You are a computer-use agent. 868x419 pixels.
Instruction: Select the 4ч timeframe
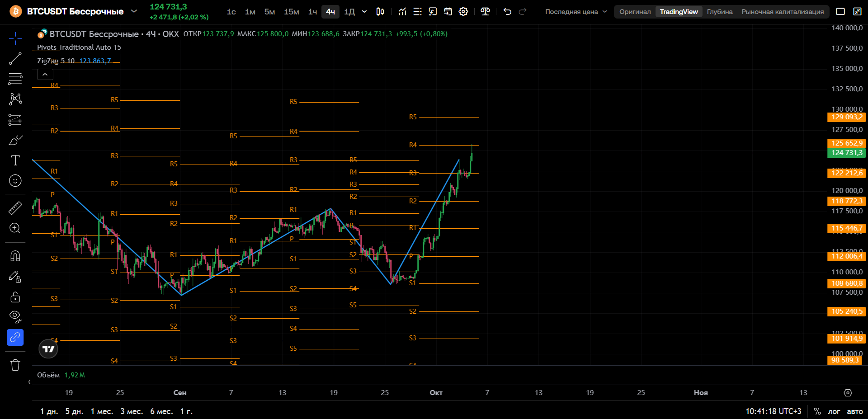point(330,12)
